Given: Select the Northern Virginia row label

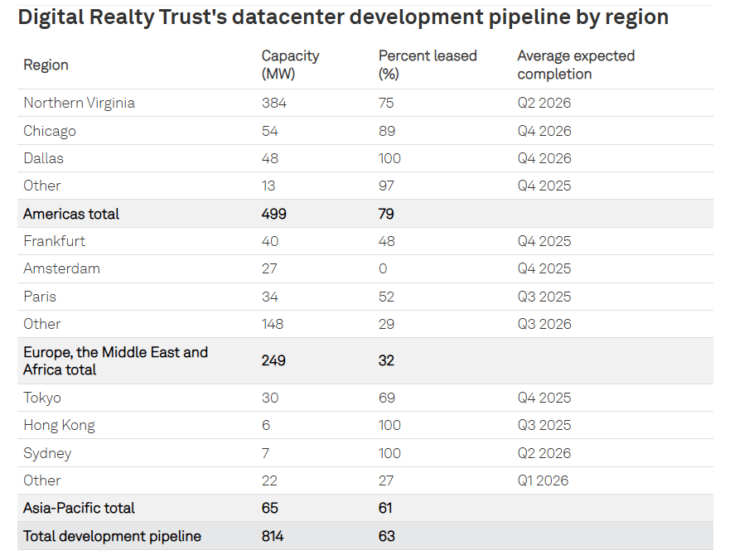Looking at the screenshot, I should click(x=79, y=103).
